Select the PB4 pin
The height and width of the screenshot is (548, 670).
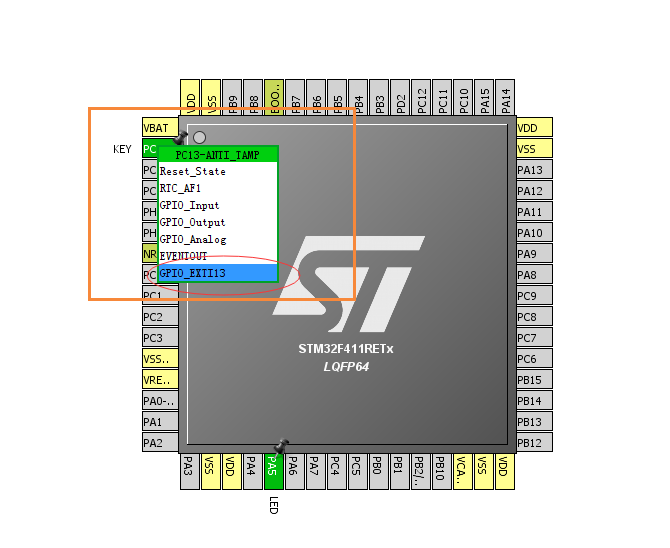point(358,97)
